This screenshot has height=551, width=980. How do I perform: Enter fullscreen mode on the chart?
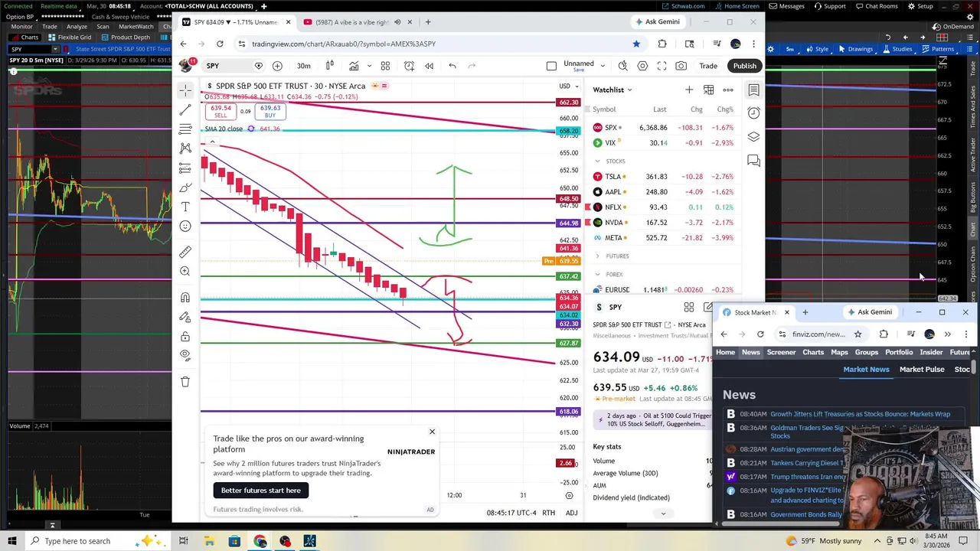tap(661, 66)
